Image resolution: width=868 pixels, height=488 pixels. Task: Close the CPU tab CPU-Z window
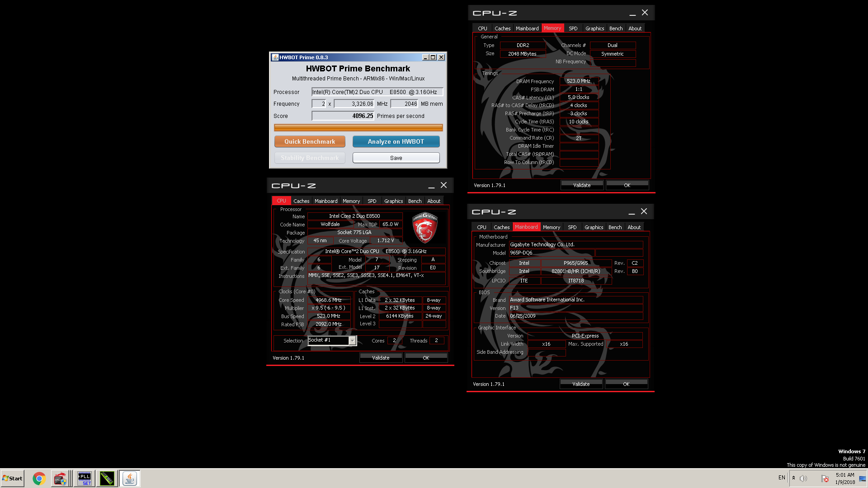444,185
